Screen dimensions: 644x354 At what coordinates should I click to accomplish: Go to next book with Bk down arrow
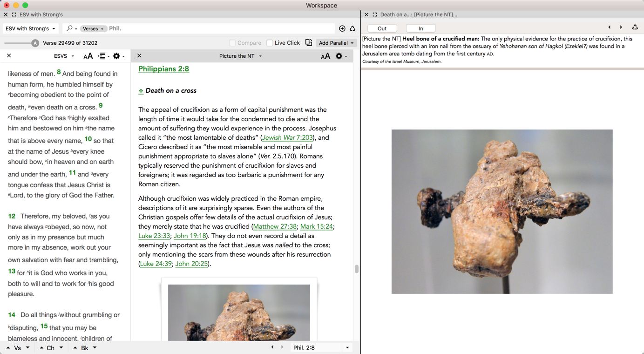[x=95, y=348]
